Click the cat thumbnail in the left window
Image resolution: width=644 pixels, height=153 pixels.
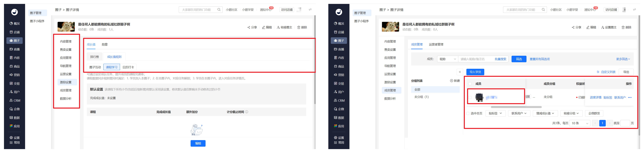tap(66, 27)
